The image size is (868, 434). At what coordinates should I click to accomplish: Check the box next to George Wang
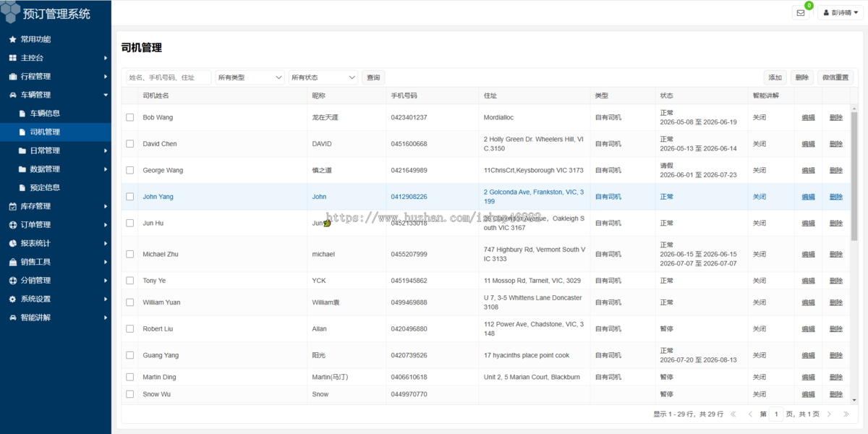pyautogui.click(x=130, y=171)
